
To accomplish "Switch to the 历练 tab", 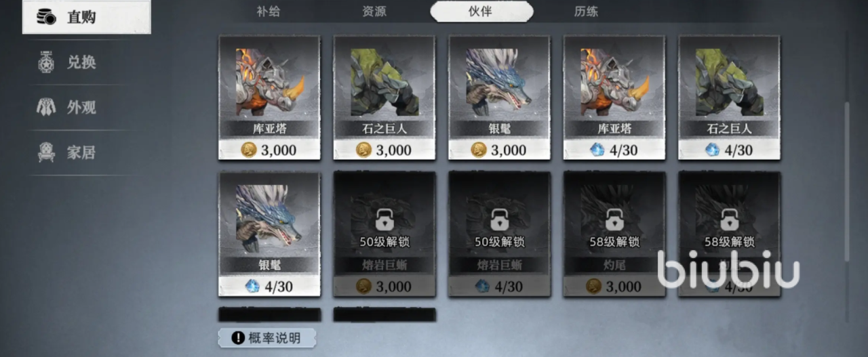I will tap(586, 12).
